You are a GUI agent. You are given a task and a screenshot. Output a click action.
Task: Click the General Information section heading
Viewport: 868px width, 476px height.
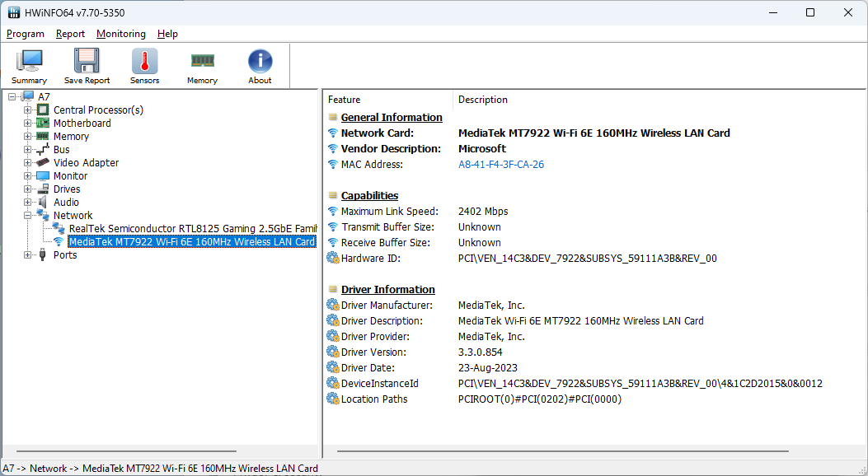[392, 117]
